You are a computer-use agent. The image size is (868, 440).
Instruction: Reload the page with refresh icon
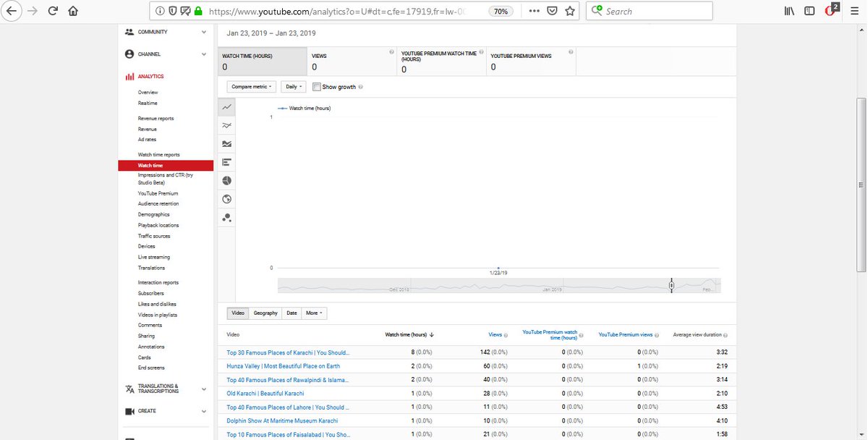pyautogui.click(x=53, y=11)
